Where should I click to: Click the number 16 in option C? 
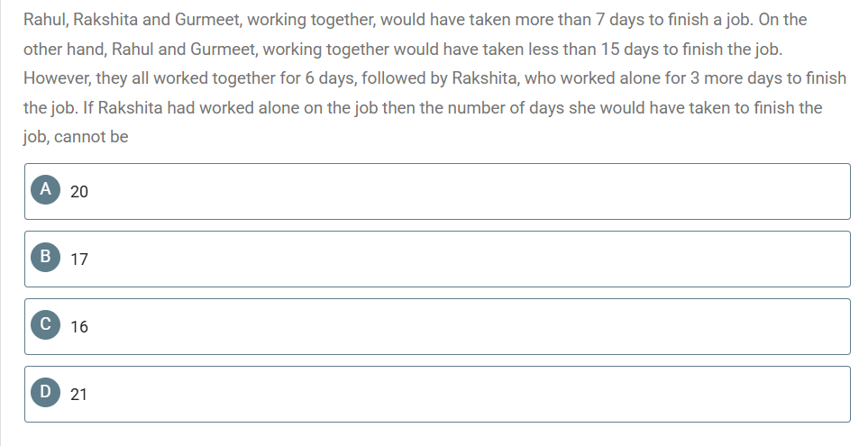(79, 326)
